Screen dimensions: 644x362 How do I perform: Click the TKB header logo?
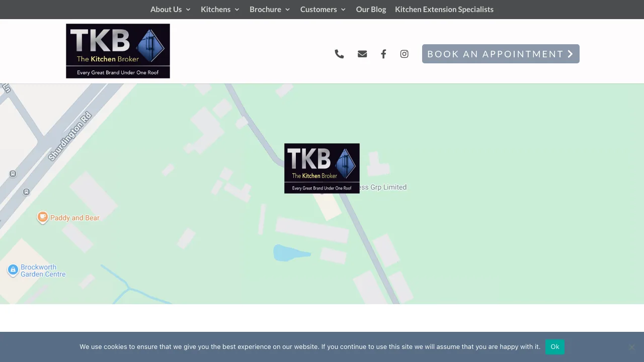pyautogui.click(x=118, y=51)
